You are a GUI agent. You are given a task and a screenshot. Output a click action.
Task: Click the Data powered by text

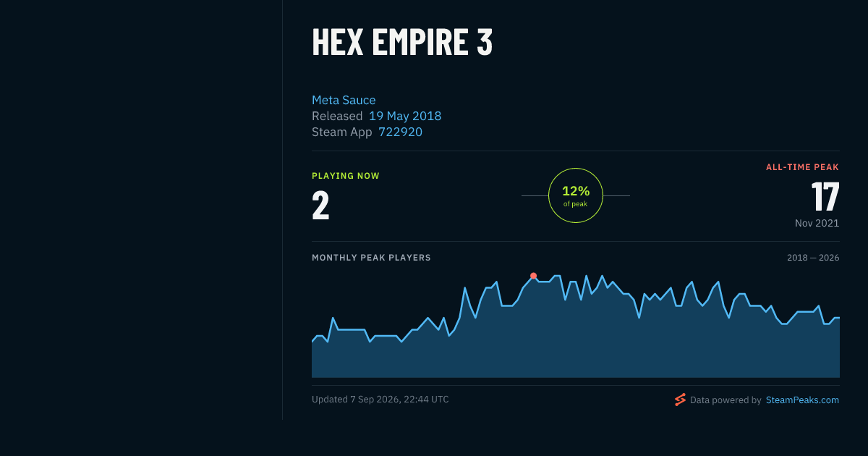coord(726,400)
